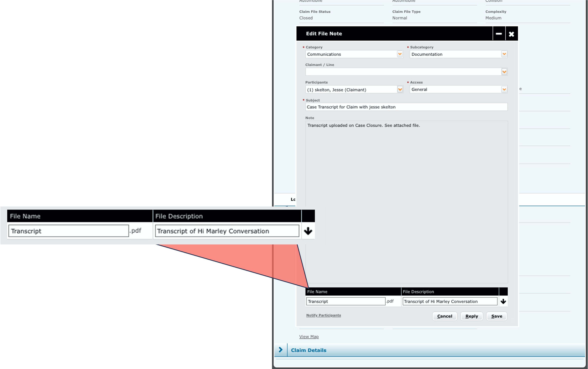Open the Category dropdown arrow
Viewport: 588px width, 369px height.
(400, 54)
